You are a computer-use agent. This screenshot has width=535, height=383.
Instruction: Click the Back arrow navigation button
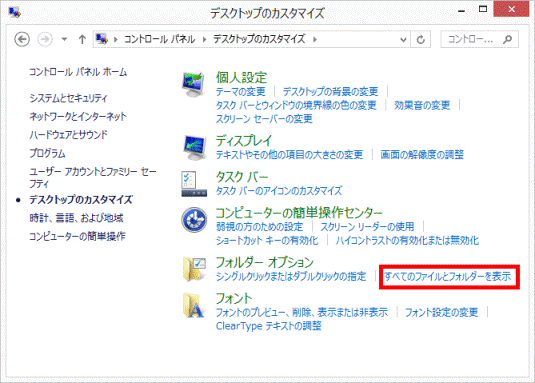[x=22, y=40]
